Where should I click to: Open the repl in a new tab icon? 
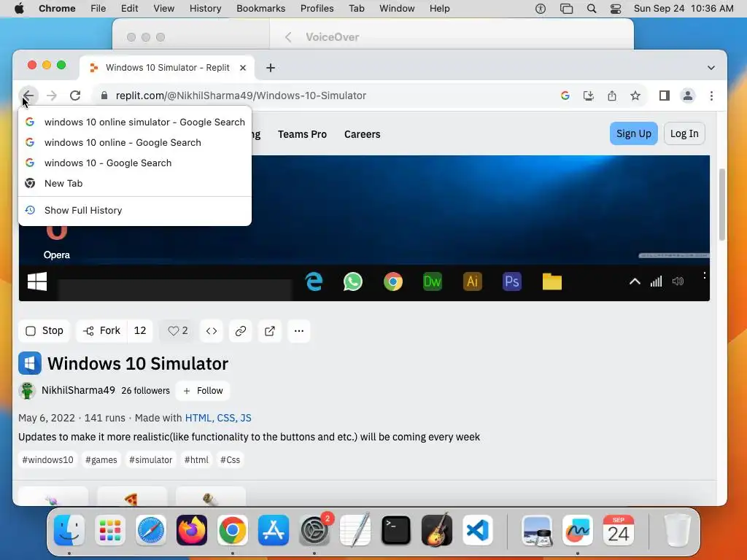click(x=270, y=331)
